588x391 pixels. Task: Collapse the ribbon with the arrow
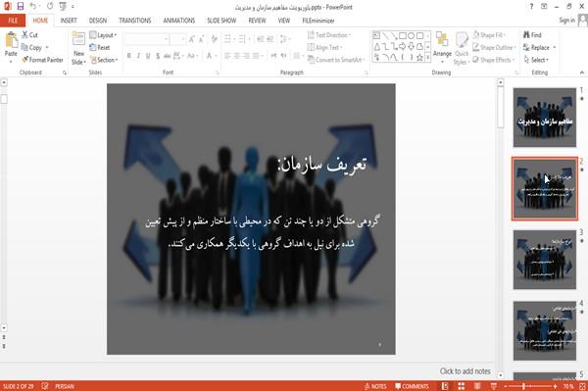[x=582, y=73]
